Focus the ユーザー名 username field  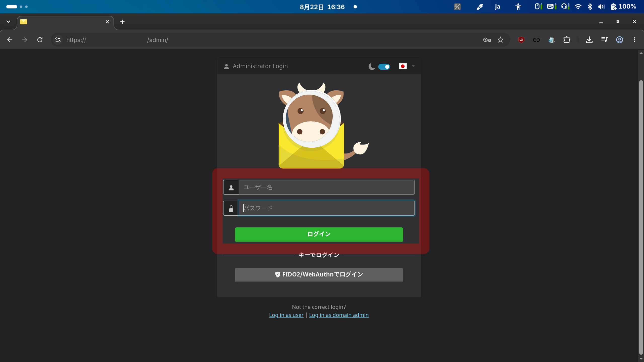tap(326, 187)
